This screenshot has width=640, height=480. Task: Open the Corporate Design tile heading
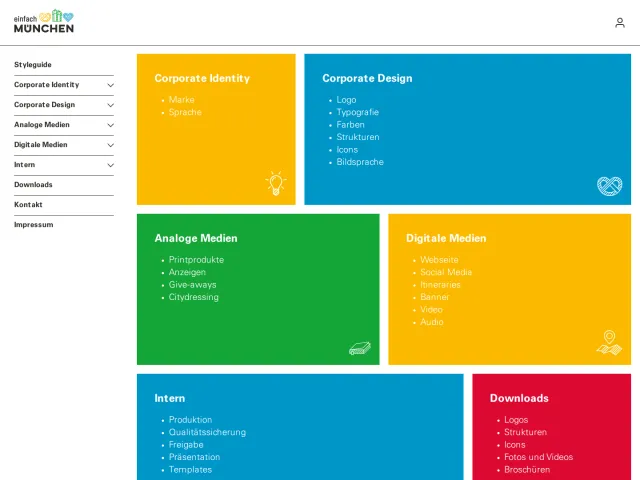coord(367,78)
